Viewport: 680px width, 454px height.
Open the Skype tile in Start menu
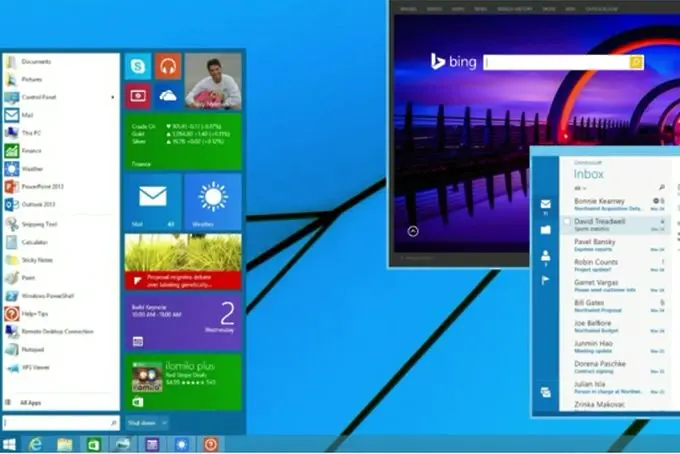[138, 66]
